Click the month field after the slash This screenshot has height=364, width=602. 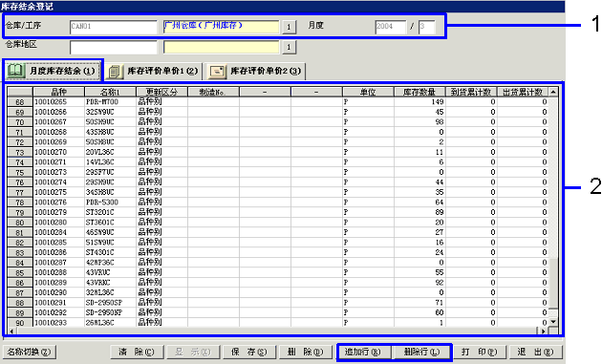[x=426, y=27]
